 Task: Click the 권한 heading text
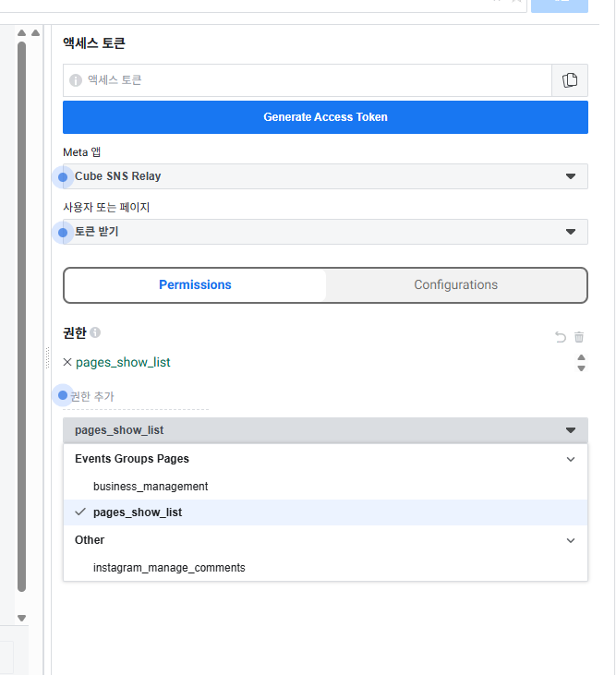(x=75, y=332)
